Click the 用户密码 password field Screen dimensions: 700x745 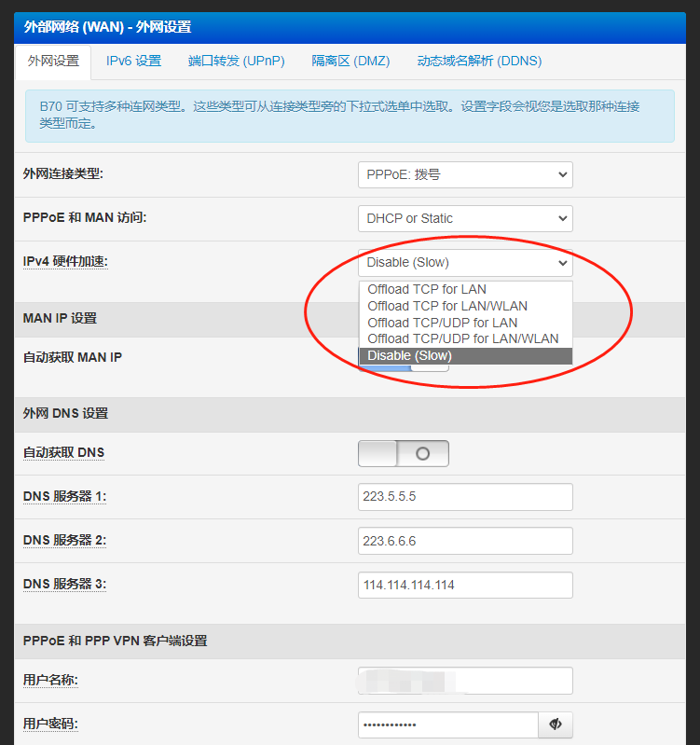tap(447, 724)
